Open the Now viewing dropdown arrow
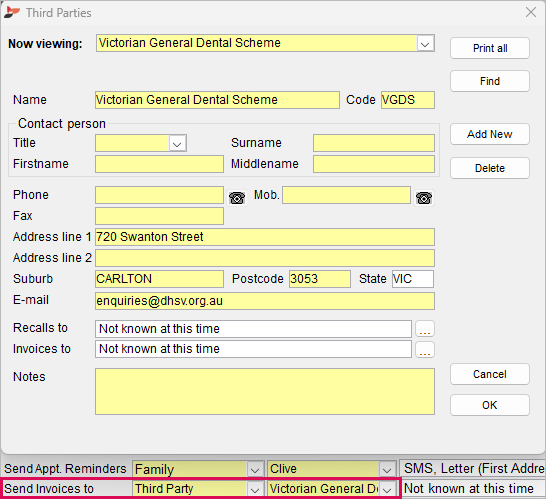The width and height of the screenshot is (546, 499). [425, 44]
